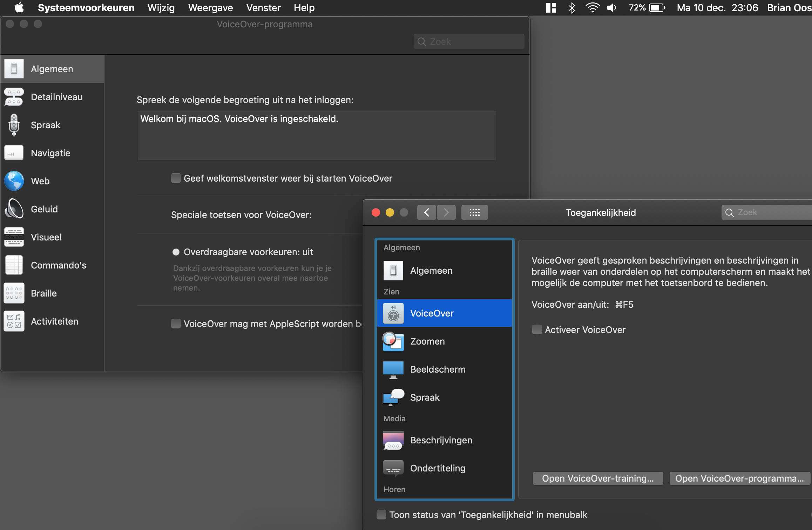Go forward in Toegankelijkheid window
This screenshot has height=530, width=812.
(446, 212)
